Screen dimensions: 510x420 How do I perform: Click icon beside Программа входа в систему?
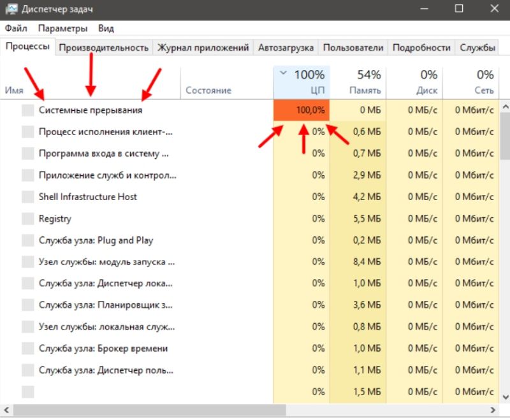tap(28, 154)
